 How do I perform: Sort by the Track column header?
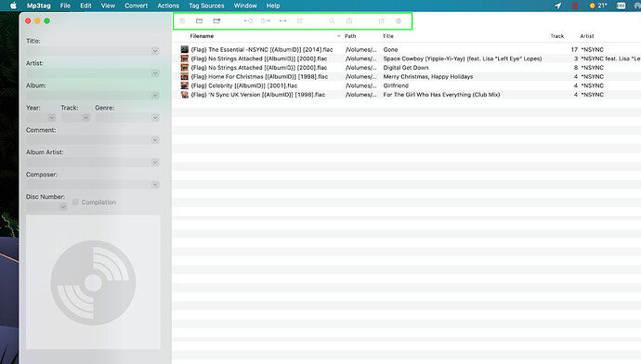click(556, 36)
